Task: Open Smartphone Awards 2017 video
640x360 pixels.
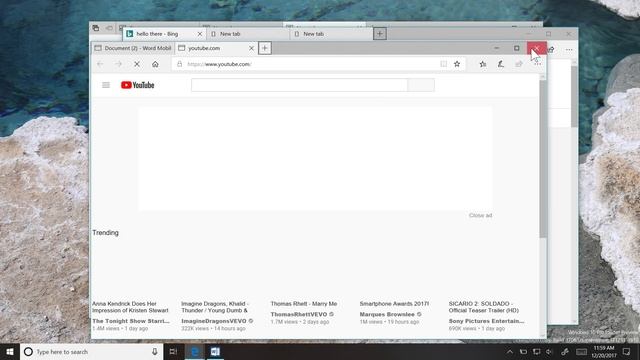Action: pyautogui.click(x=394, y=304)
